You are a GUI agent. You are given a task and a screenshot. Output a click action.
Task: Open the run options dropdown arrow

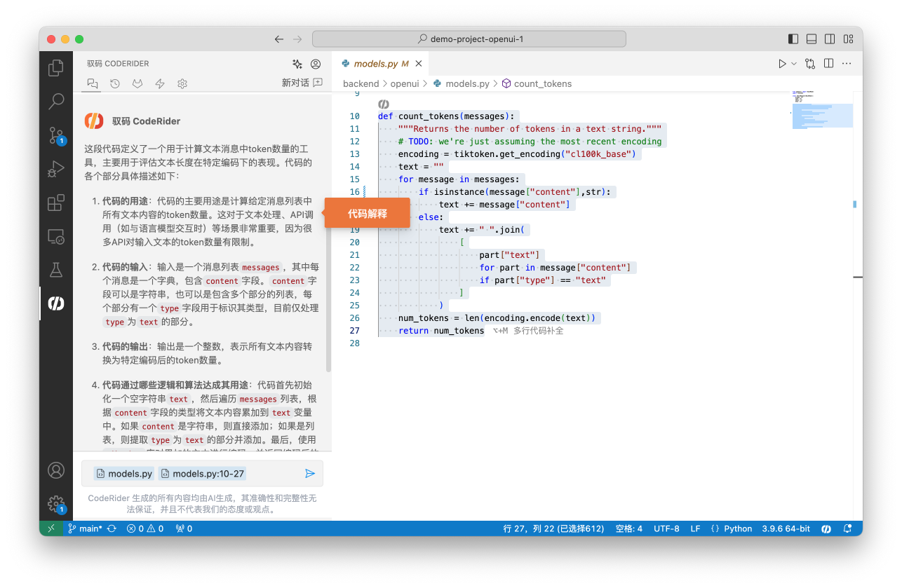[795, 64]
